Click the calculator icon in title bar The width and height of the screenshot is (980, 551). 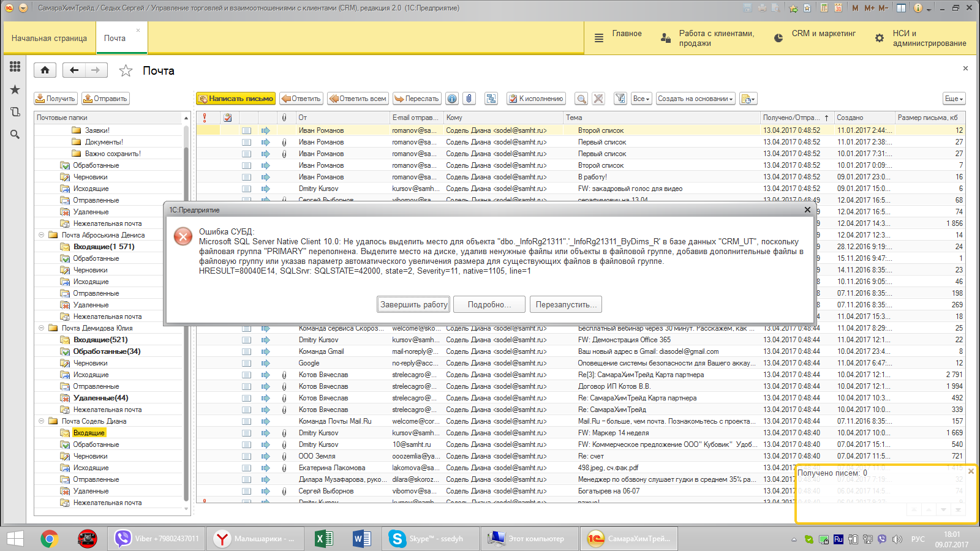[824, 8]
